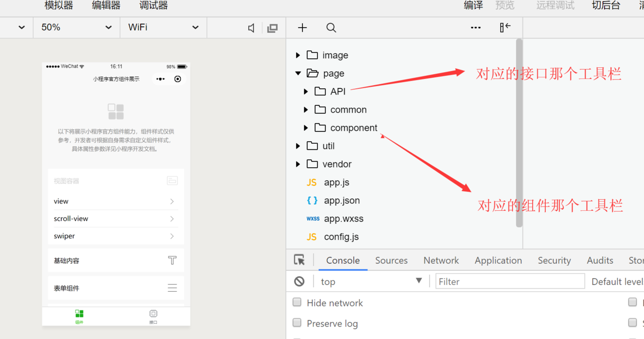Switch to the Network tab
Image resolution: width=644 pixels, height=339 pixels.
441,260
